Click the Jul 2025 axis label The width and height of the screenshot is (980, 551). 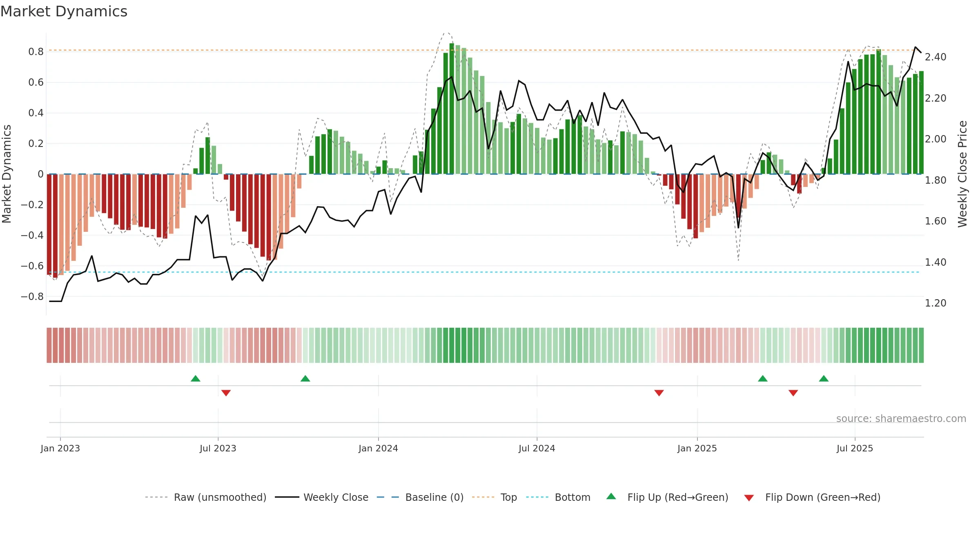point(855,448)
